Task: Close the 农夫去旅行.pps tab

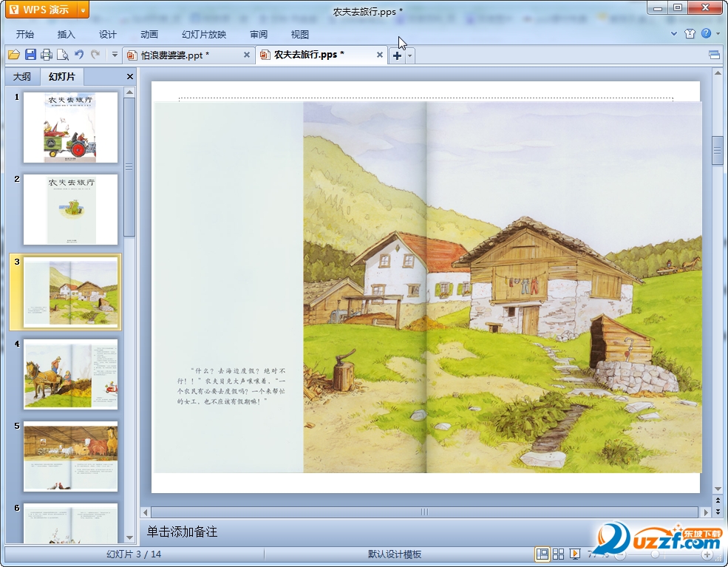Action: pyautogui.click(x=379, y=55)
